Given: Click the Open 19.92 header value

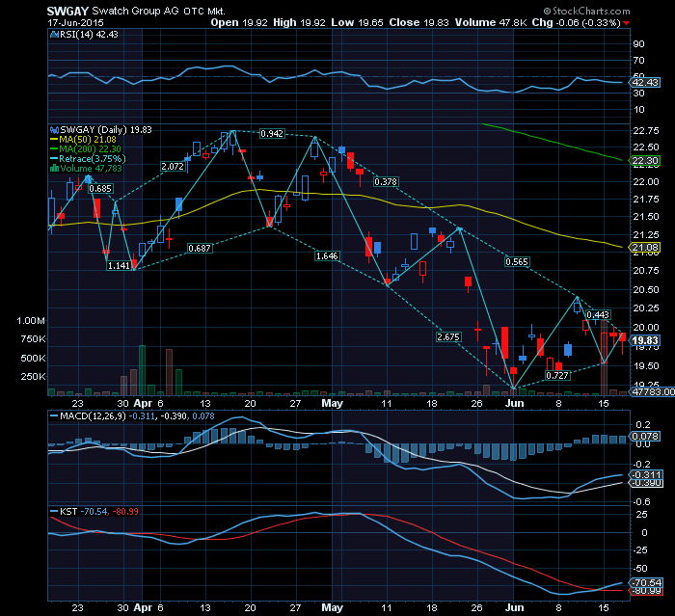Looking at the screenshot, I should tap(239, 23).
